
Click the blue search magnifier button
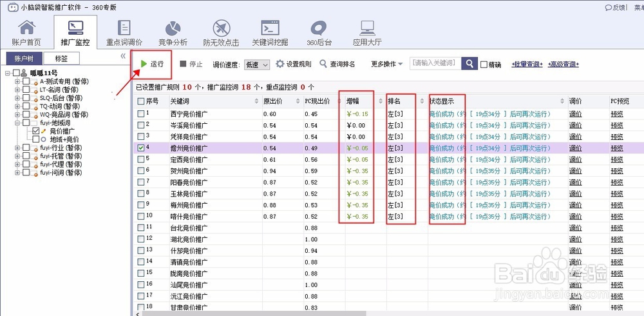click(469, 64)
